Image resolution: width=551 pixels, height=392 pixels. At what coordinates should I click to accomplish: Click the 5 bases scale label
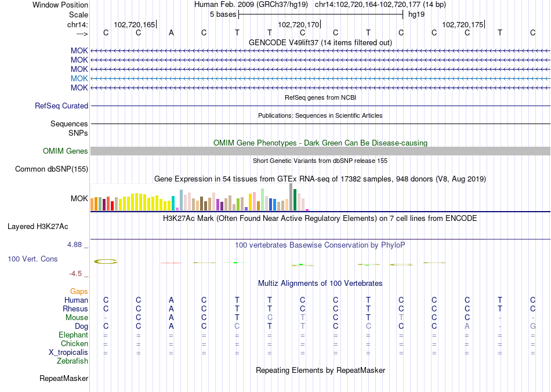[x=223, y=14]
